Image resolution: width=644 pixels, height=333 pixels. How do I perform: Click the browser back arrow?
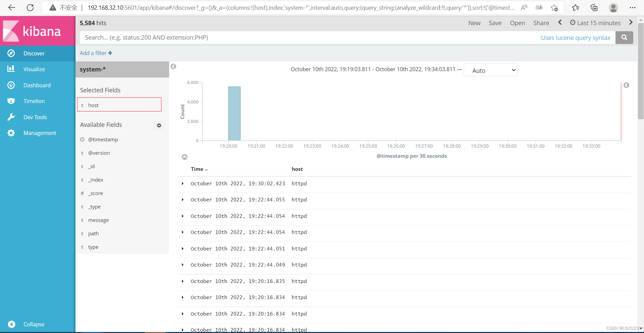tap(12, 7)
